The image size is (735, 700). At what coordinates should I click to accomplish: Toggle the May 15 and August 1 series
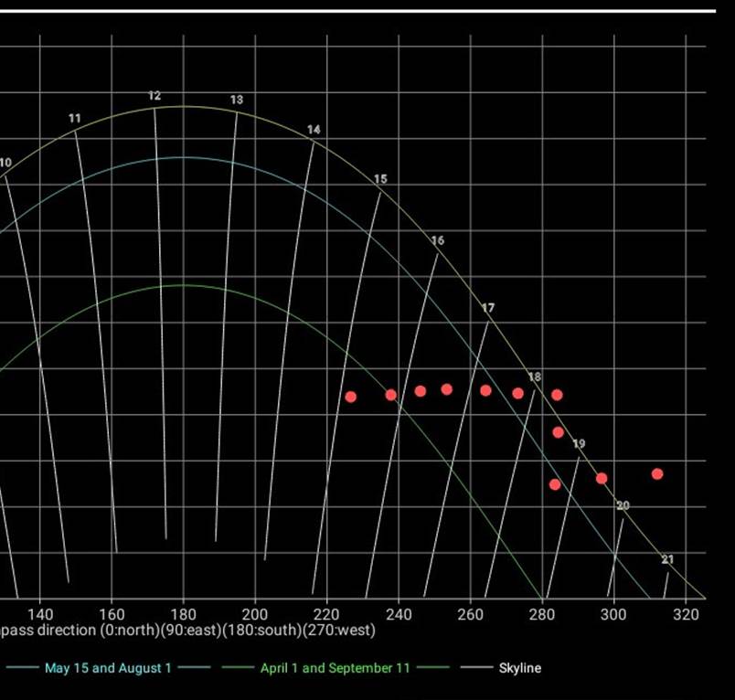108,668
